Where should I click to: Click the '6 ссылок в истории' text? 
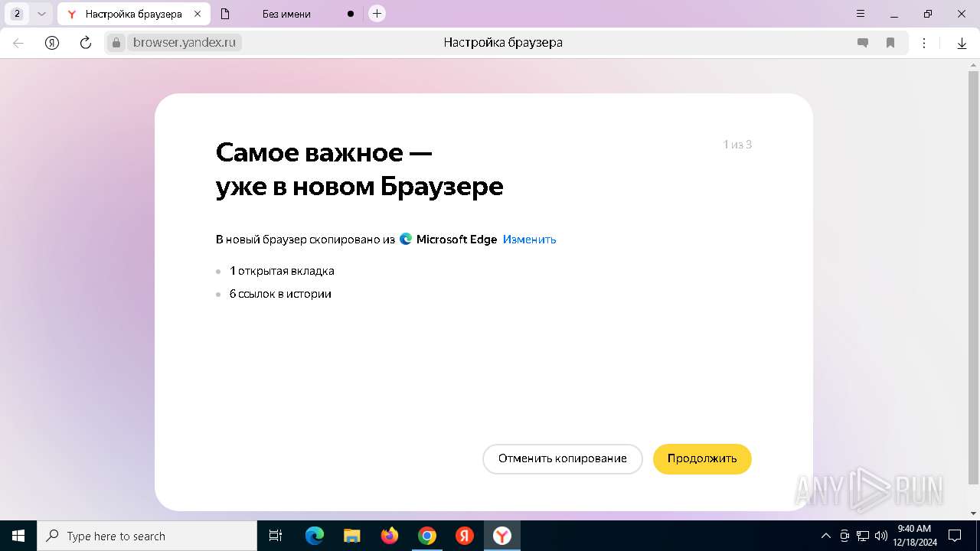point(280,294)
